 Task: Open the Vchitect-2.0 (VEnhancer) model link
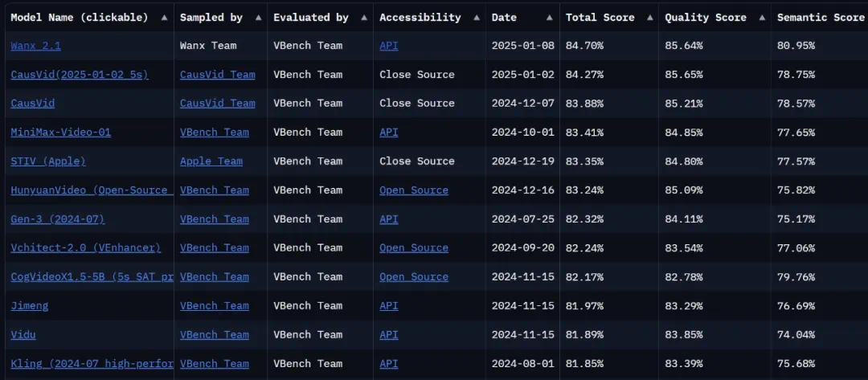tap(85, 248)
